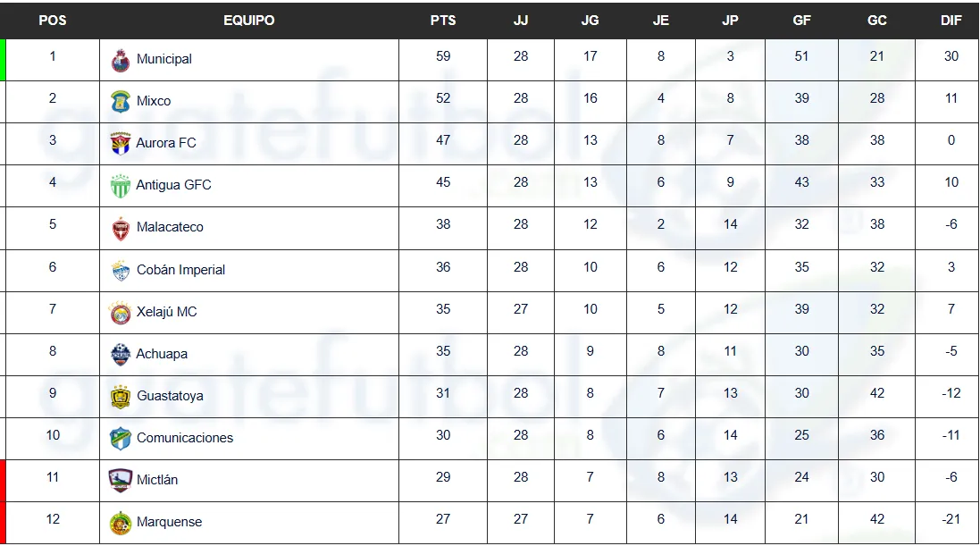Click the Antigua GFC crest icon

(x=121, y=186)
